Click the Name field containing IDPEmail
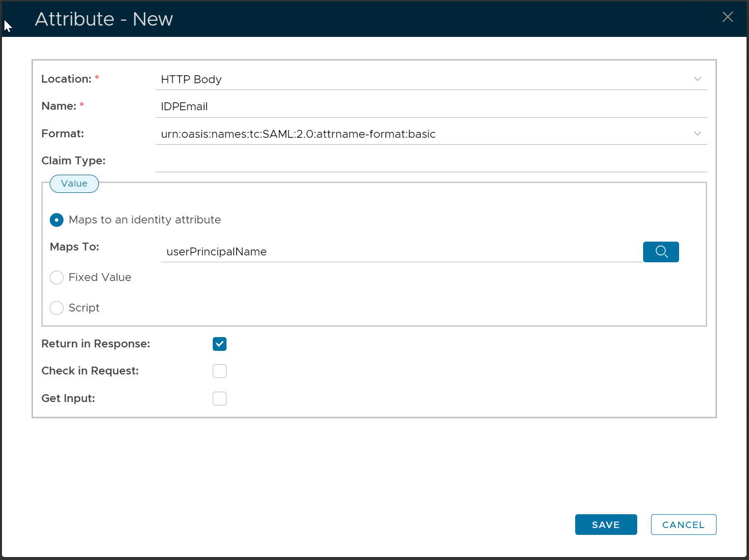The width and height of the screenshot is (749, 560). (431, 107)
